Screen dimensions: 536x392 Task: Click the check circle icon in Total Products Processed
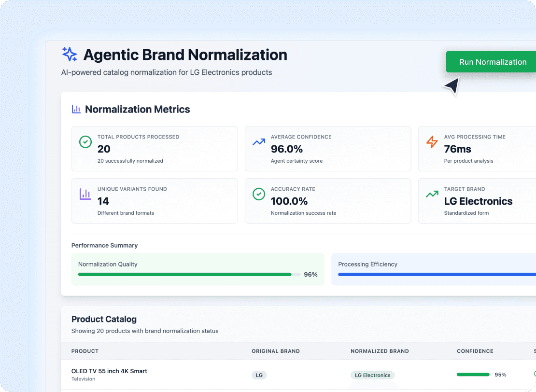pyautogui.click(x=85, y=142)
